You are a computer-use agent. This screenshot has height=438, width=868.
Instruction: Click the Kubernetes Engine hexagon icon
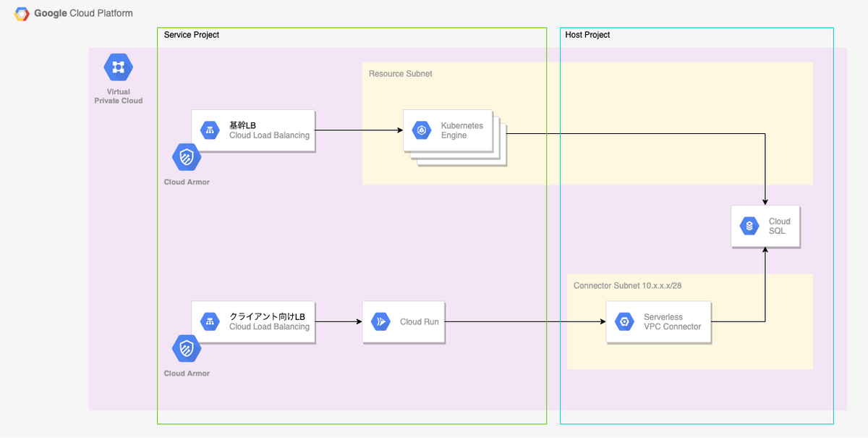[421, 130]
